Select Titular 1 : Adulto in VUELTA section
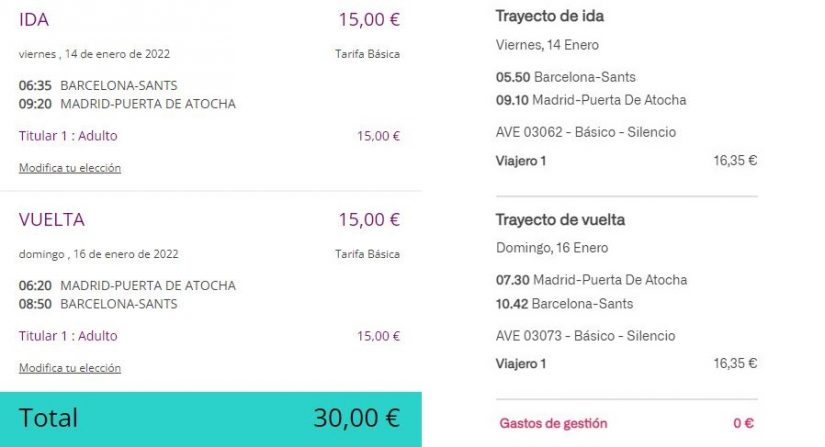Screen dimensions: 825x447 [68, 336]
